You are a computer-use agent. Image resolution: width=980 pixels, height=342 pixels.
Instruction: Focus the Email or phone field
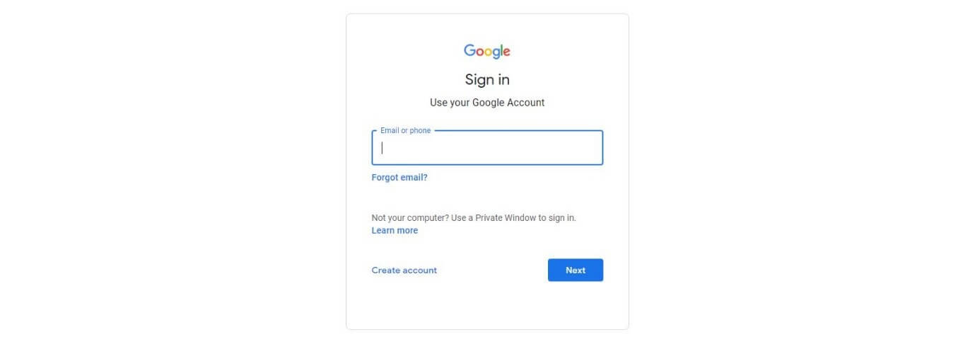tap(487, 147)
